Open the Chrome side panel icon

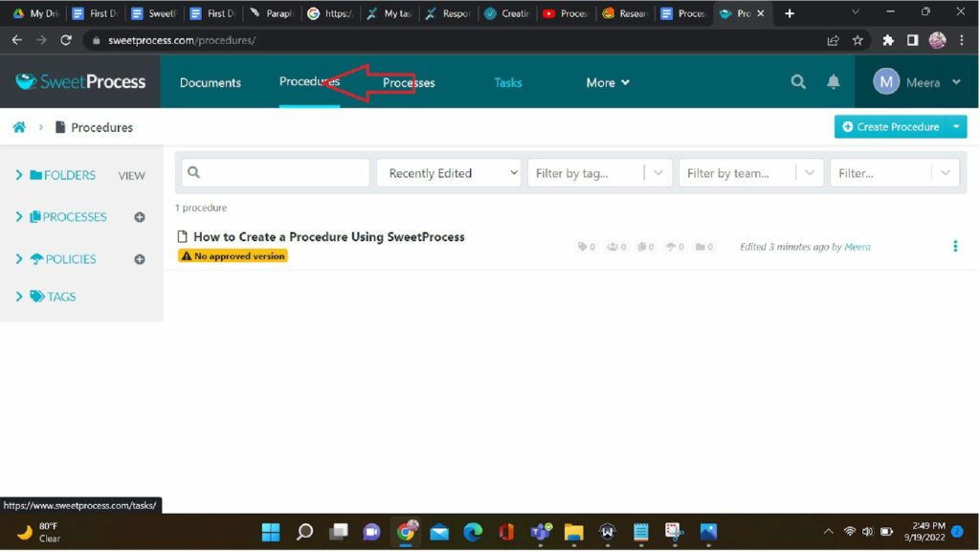[x=912, y=40]
